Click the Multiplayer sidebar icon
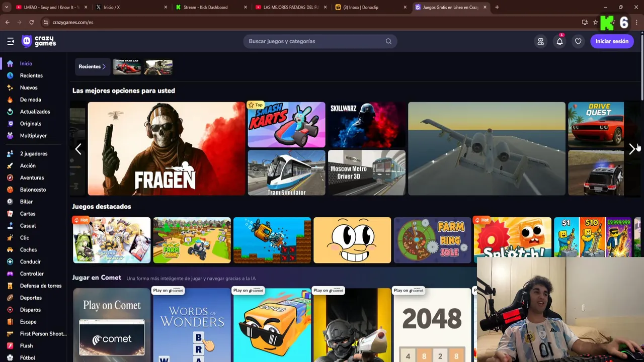 tap(10, 136)
